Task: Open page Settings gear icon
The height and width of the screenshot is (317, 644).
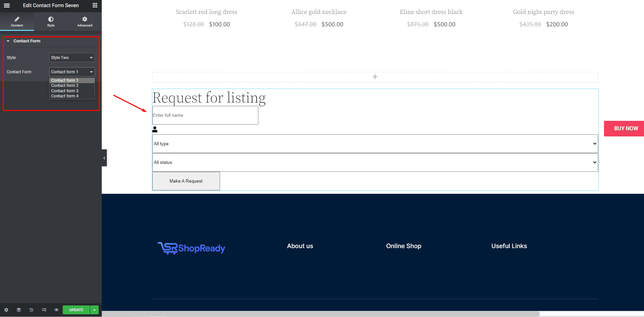Action: (x=6, y=310)
